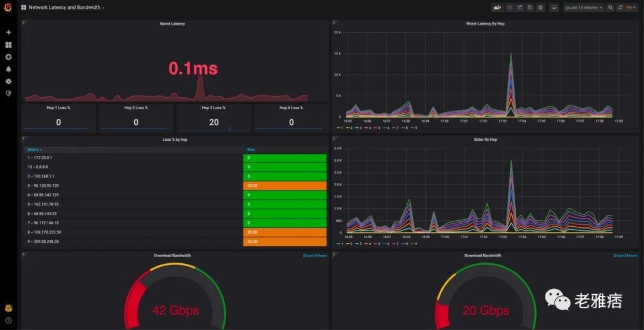Screen dimensions: 644x330
Task: Open the Worst Latency By Hop title menu
Action: (485, 24)
